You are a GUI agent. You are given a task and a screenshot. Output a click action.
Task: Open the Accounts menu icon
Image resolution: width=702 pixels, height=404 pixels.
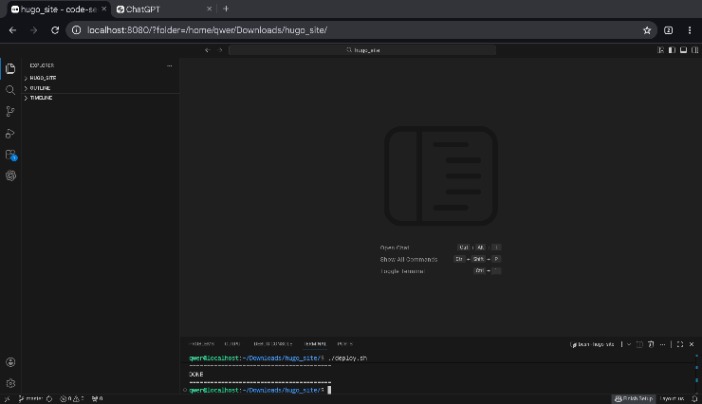pyautogui.click(x=10, y=362)
